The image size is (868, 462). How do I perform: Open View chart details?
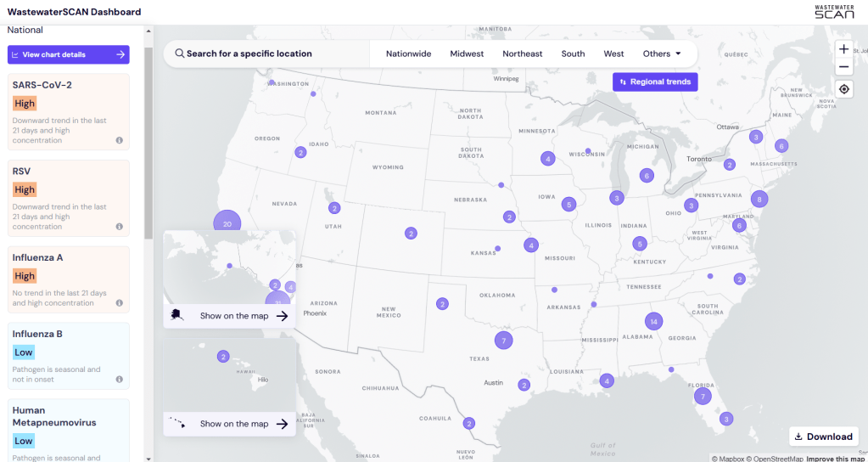point(69,54)
